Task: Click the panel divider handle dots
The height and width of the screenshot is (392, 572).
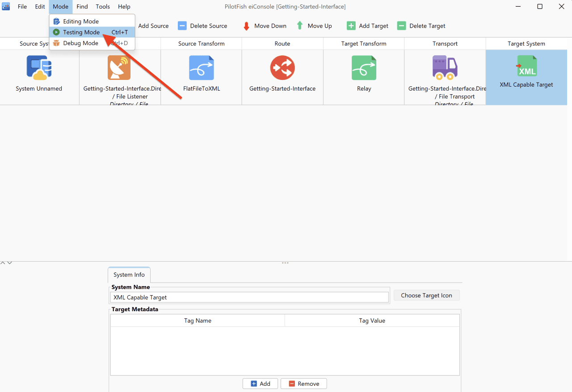Action: click(285, 263)
